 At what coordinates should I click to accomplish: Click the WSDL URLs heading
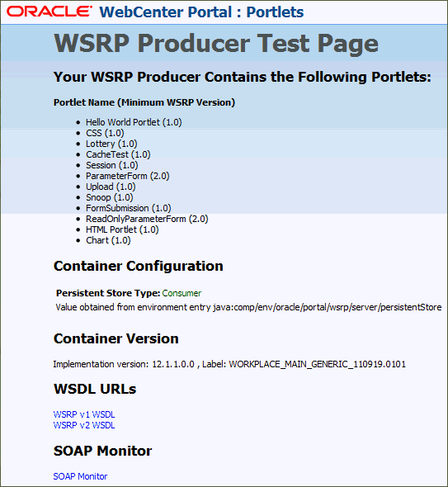(95, 389)
